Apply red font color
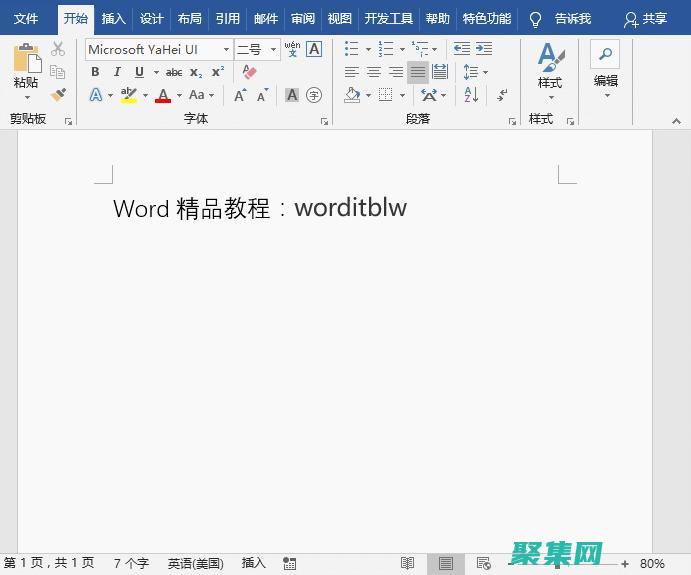This screenshot has width=691, height=575. click(163, 95)
